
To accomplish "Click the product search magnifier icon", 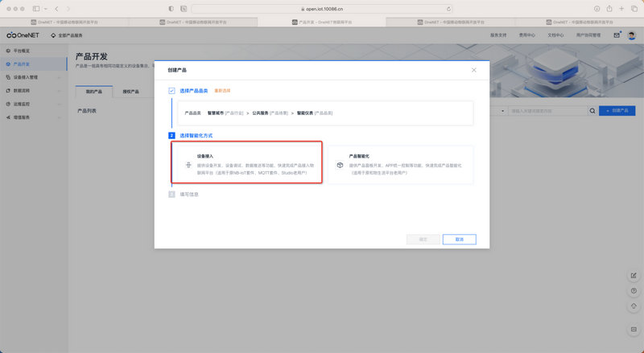I will pos(592,111).
